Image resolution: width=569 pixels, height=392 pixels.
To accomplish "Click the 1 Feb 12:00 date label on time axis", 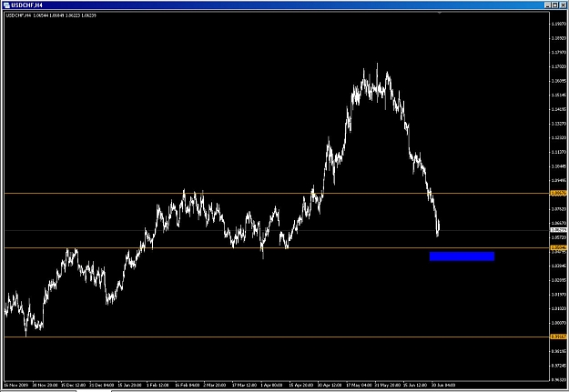I will [157, 385].
